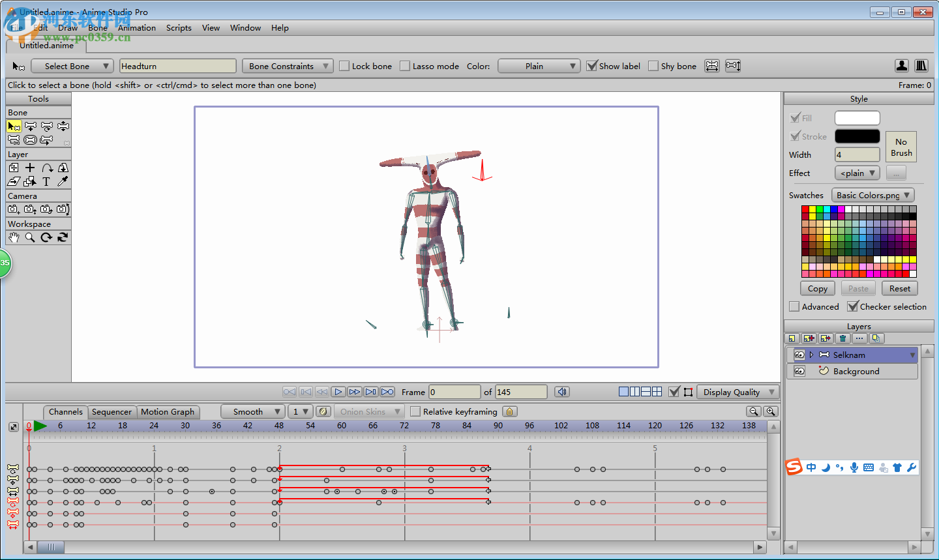Open the Bone Constraints dropdown
This screenshot has width=939, height=560.
[287, 65]
